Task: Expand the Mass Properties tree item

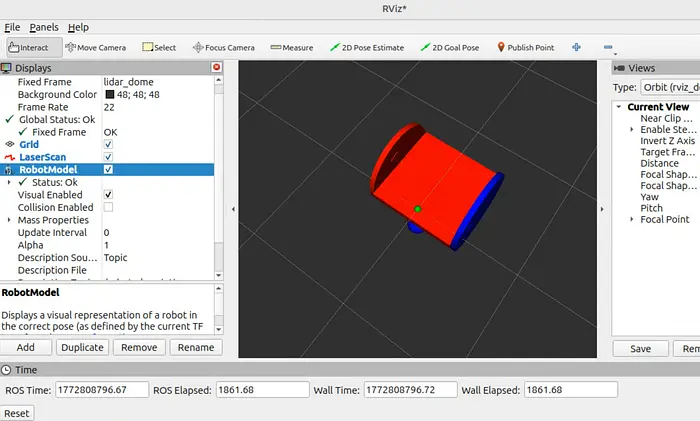Action: [10, 220]
